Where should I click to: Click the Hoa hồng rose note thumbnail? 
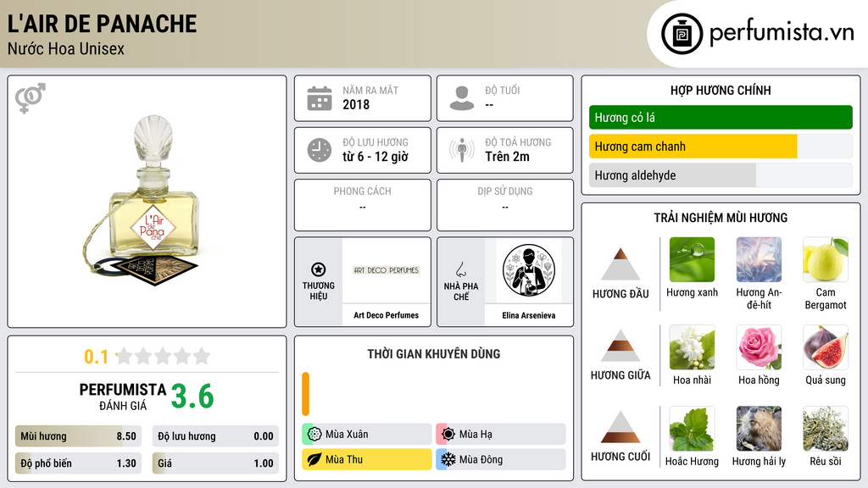tap(759, 347)
